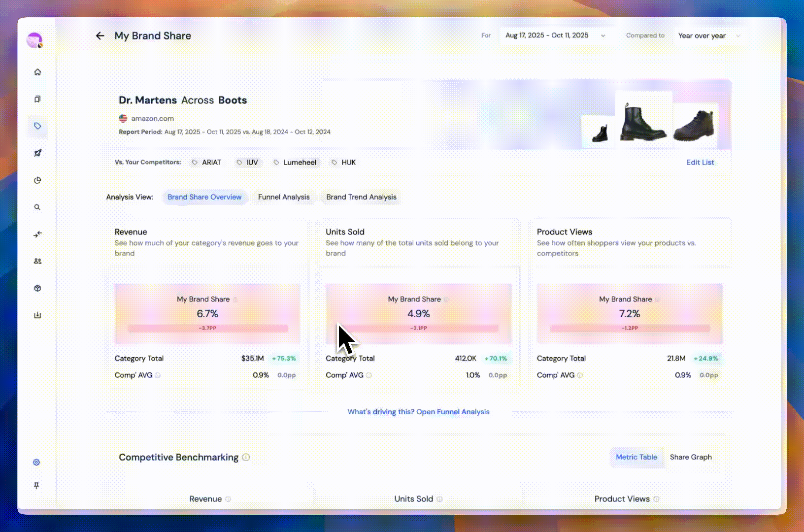Click the Dr. Martens Across Boots heading

(183, 100)
